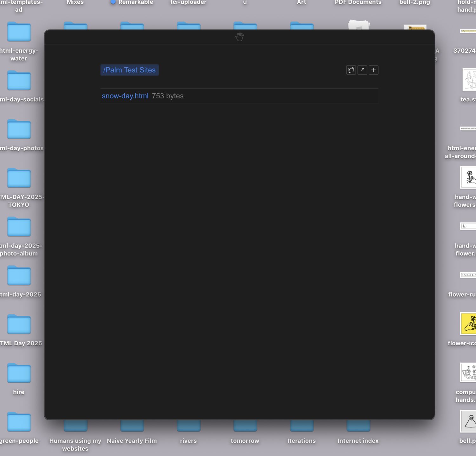Select the green-people folder icon
The width and height of the screenshot is (476, 456).
pos(19,422)
